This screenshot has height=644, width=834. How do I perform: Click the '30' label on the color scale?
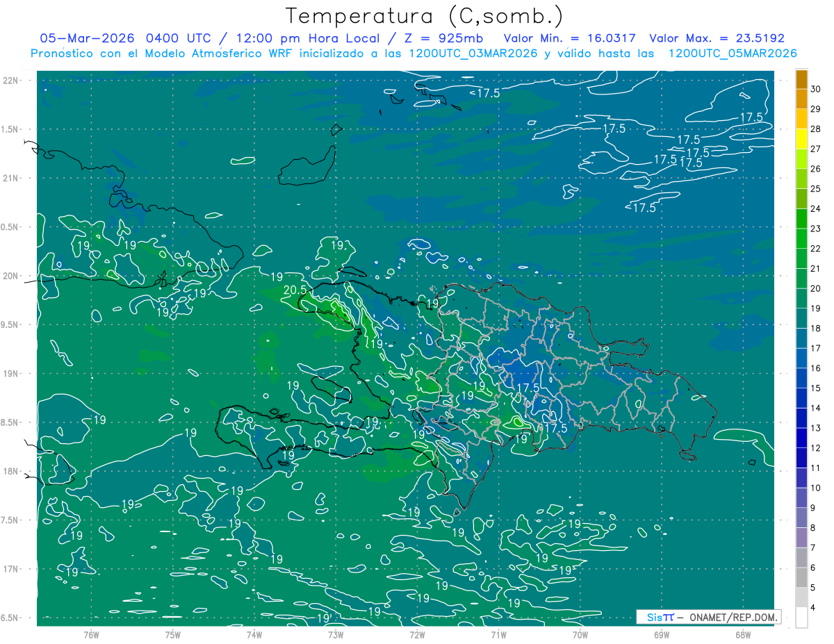click(816, 89)
